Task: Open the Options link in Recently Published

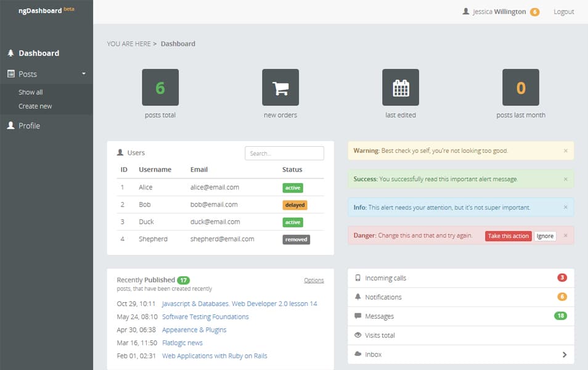Action: coord(314,279)
